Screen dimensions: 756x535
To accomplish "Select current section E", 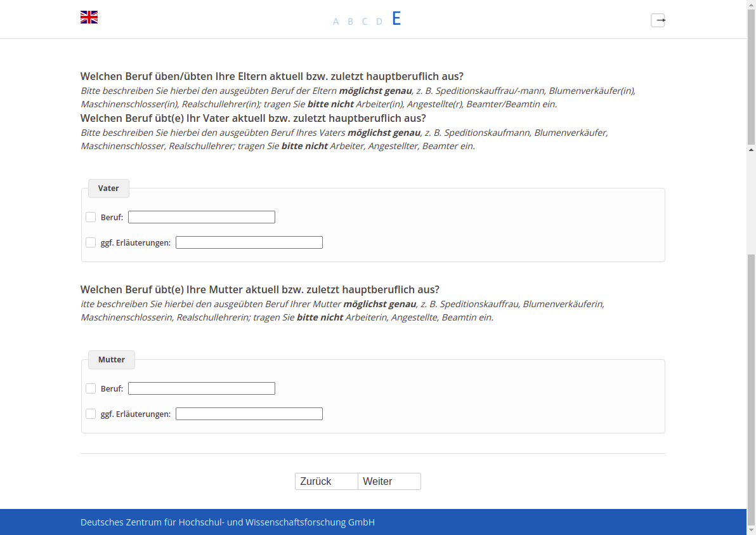I will pyautogui.click(x=396, y=19).
